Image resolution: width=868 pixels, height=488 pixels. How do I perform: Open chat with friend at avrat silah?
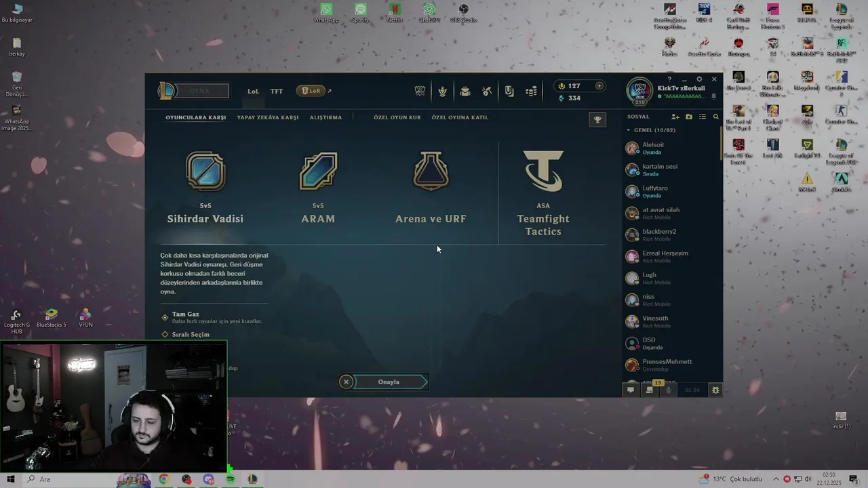[x=671, y=213]
